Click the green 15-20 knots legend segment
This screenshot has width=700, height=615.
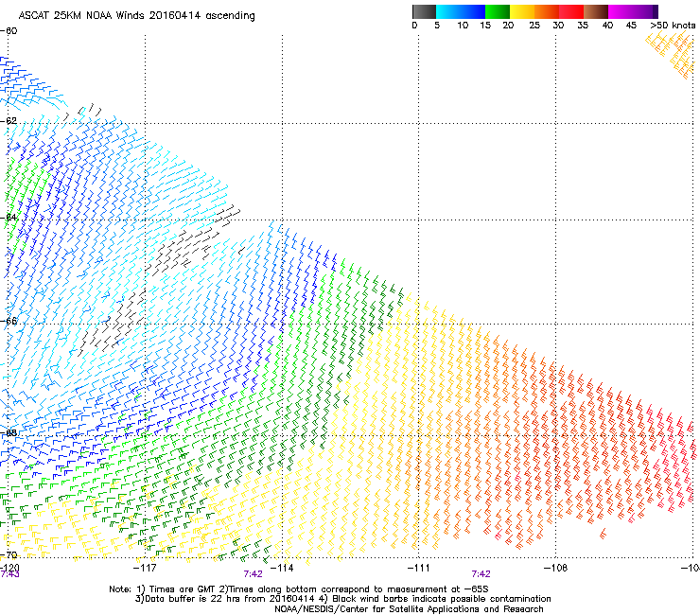click(498, 11)
